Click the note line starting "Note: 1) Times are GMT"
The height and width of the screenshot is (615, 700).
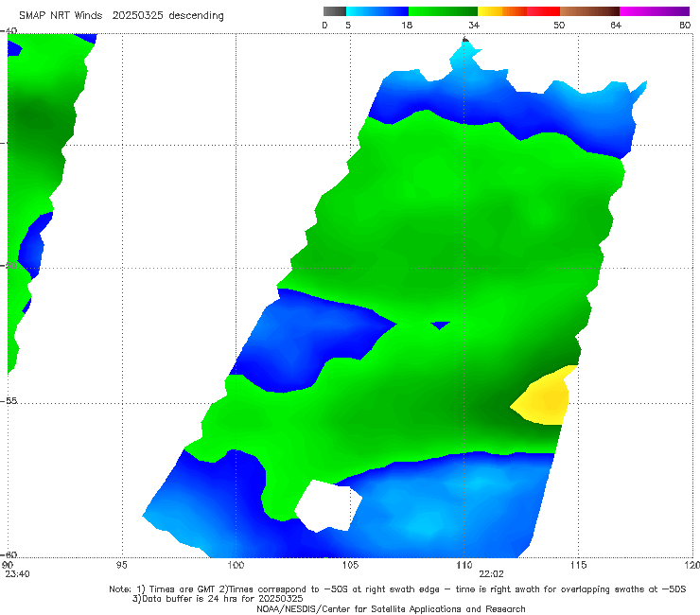pos(397,589)
